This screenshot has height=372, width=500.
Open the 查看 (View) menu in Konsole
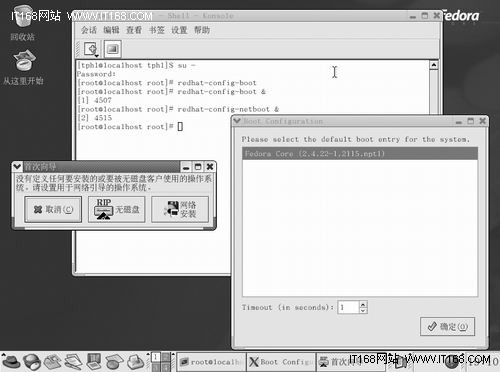[134, 30]
